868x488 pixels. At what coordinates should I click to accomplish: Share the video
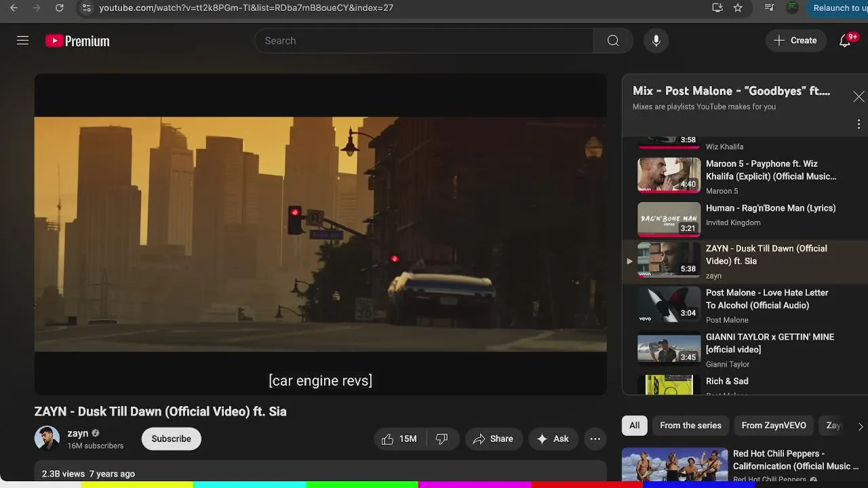493,439
